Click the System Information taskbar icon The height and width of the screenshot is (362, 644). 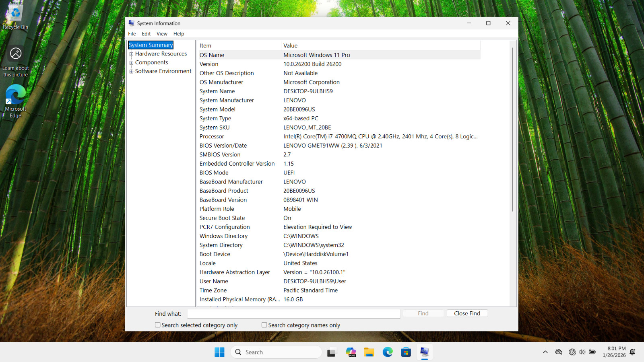[425, 352]
